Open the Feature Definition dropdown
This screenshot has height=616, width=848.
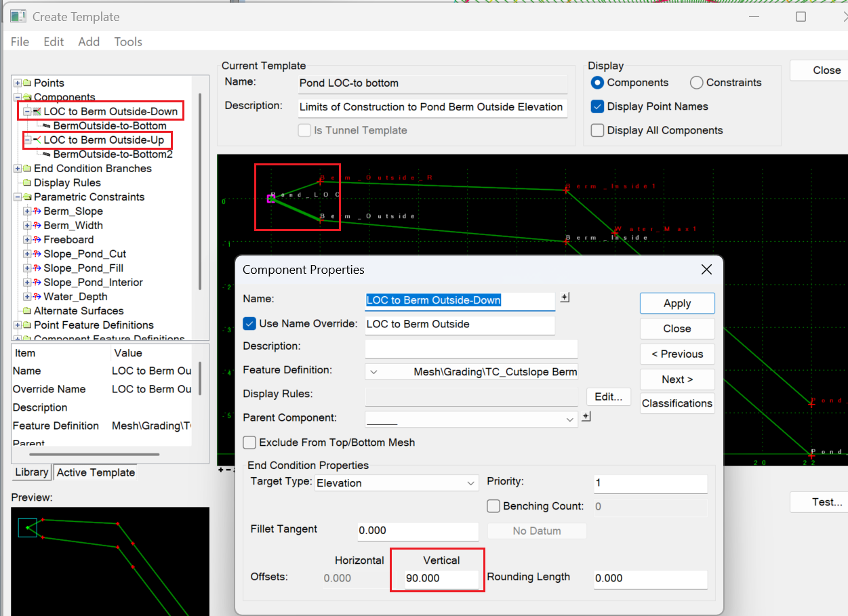[373, 371]
